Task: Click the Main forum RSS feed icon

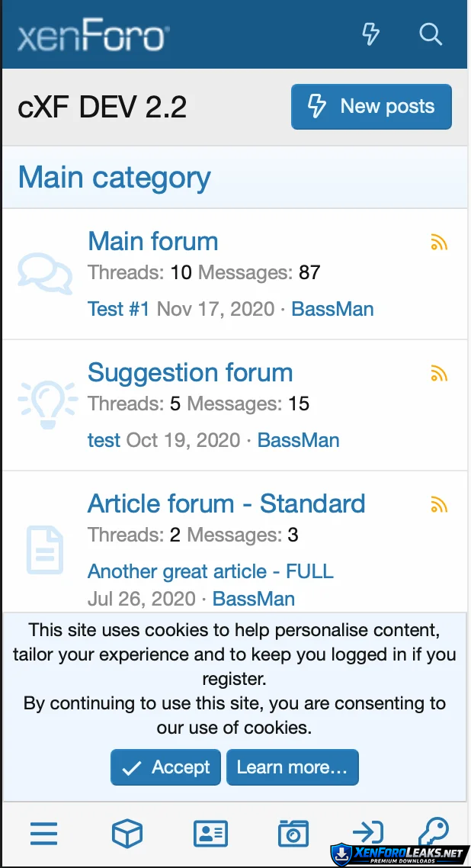Action: (x=439, y=243)
